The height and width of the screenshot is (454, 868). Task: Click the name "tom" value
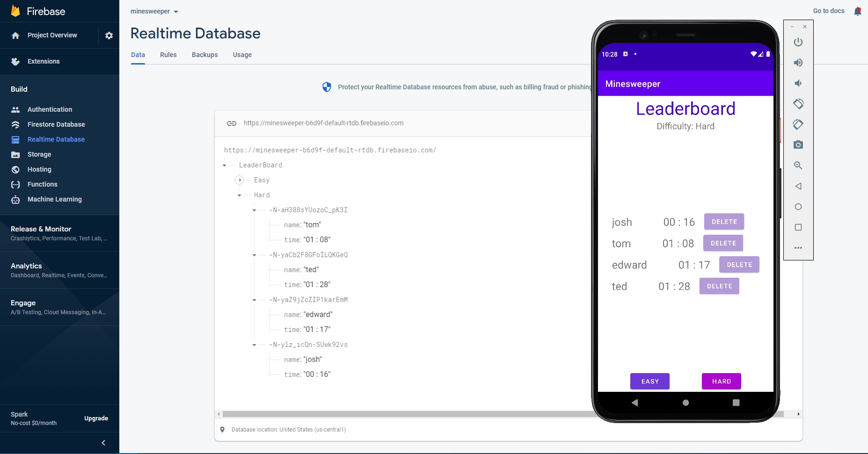point(312,225)
